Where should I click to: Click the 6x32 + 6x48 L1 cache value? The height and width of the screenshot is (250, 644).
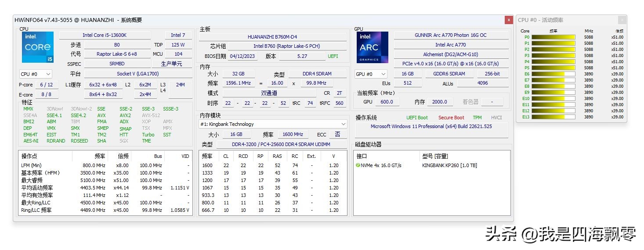tap(103, 85)
